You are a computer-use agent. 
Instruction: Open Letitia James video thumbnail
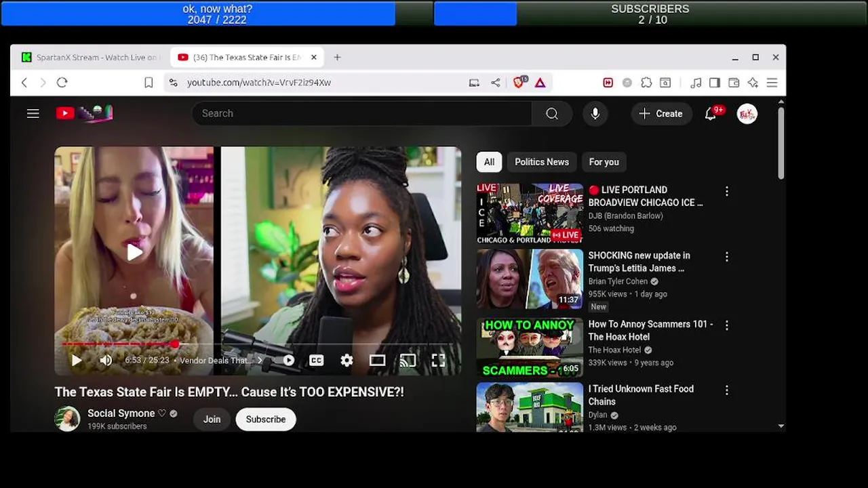click(530, 279)
